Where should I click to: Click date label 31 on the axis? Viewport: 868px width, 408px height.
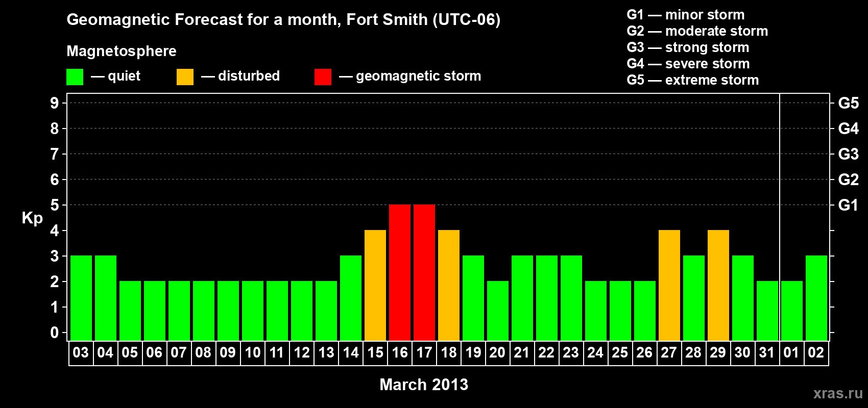pos(767,353)
